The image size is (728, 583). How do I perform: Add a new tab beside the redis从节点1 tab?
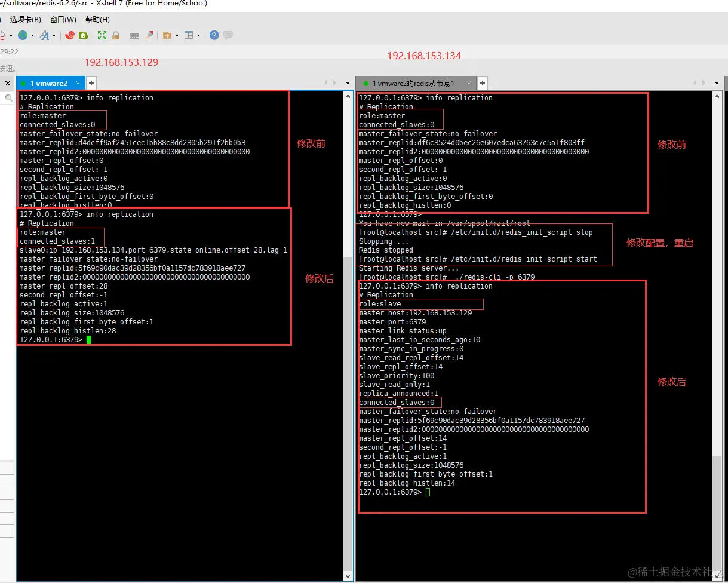483,83
